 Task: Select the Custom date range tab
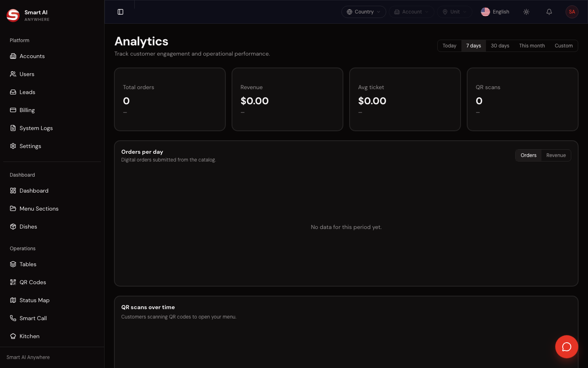(564, 46)
